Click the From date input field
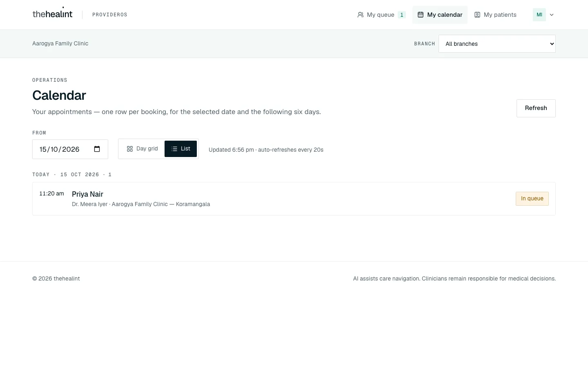Screen dimensions: 588x368 point(70,149)
